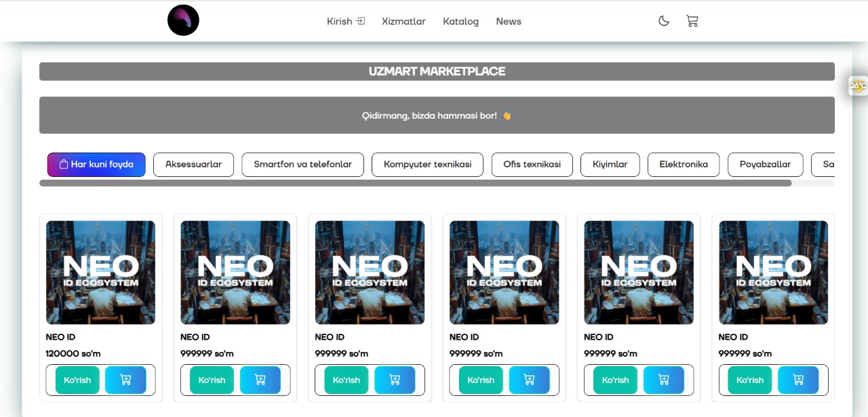Choose the Smartfon va telefonlar category
The width and height of the screenshot is (868, 417).
[x=302, y=165]
